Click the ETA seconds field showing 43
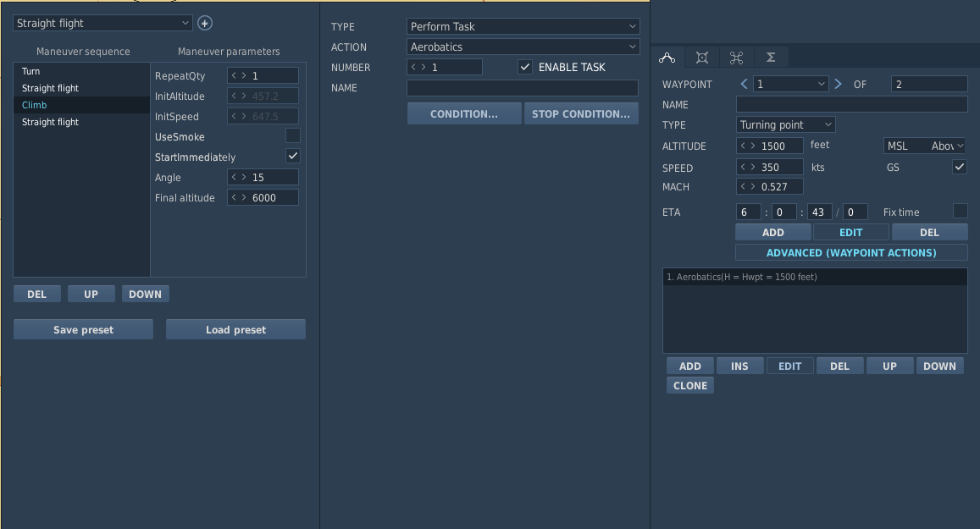This screenshot has height=529, width=980. pyautogui.click(x=819, y=212)
